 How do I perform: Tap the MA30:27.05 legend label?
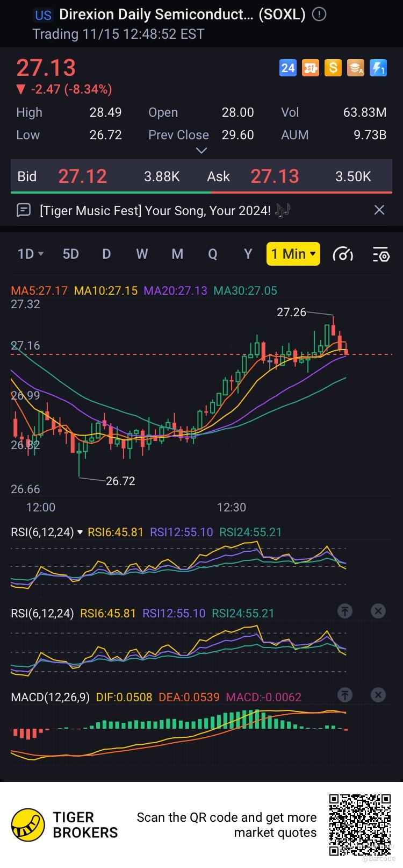coord(246,291)
